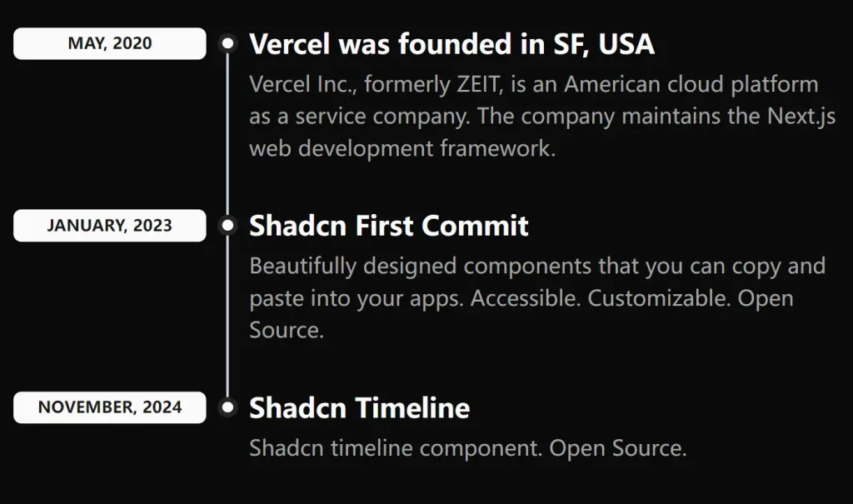The height and width of the screenshot is (504, 853).
Task: Open the Vercel was founded in SF, USA entry
Action: click(x=451, y=44)
